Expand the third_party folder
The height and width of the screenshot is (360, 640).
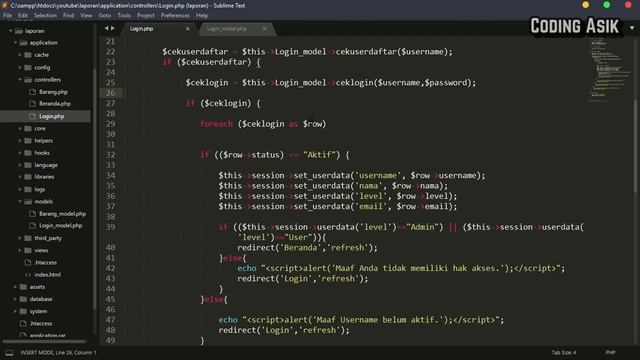(x=20, y=238)
